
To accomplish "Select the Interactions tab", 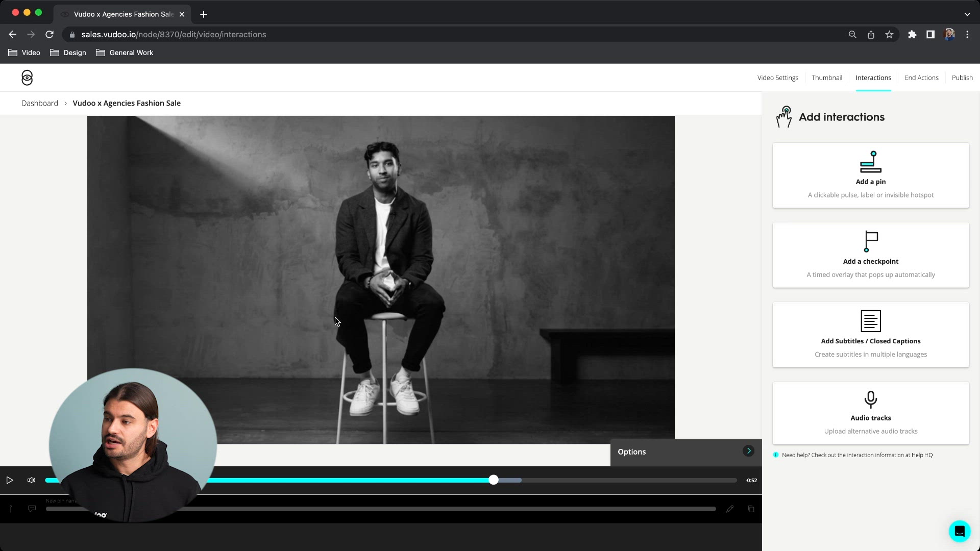I will (x=873, y=78).
